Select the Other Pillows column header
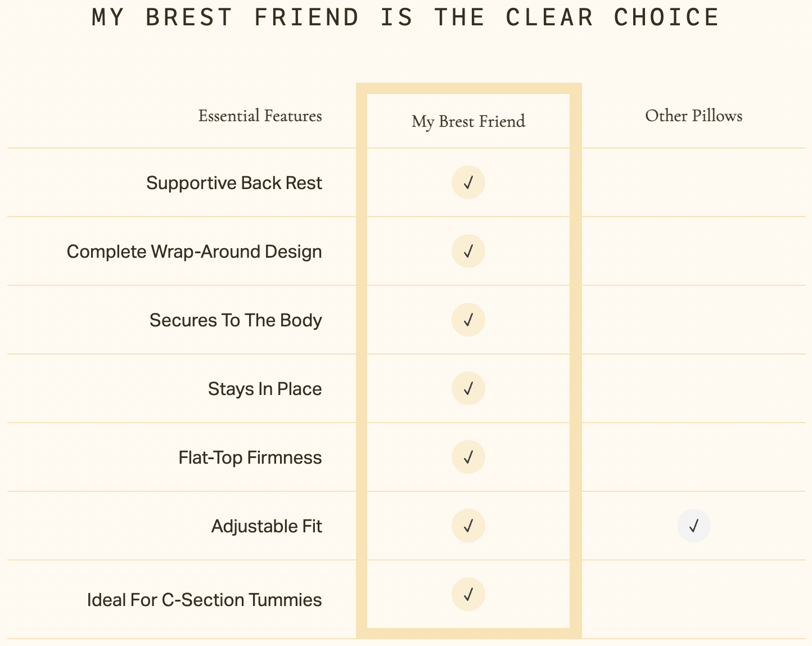 tap(694, 116)
